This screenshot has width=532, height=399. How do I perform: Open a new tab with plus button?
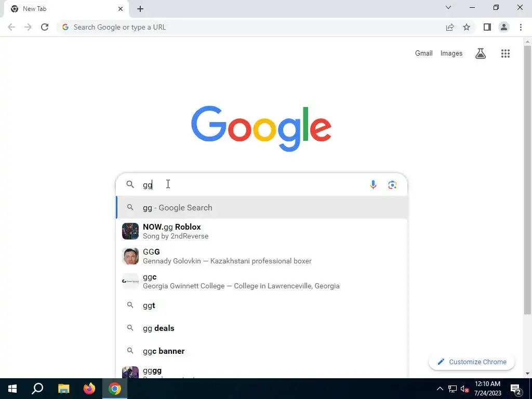[x=140, y=9]
